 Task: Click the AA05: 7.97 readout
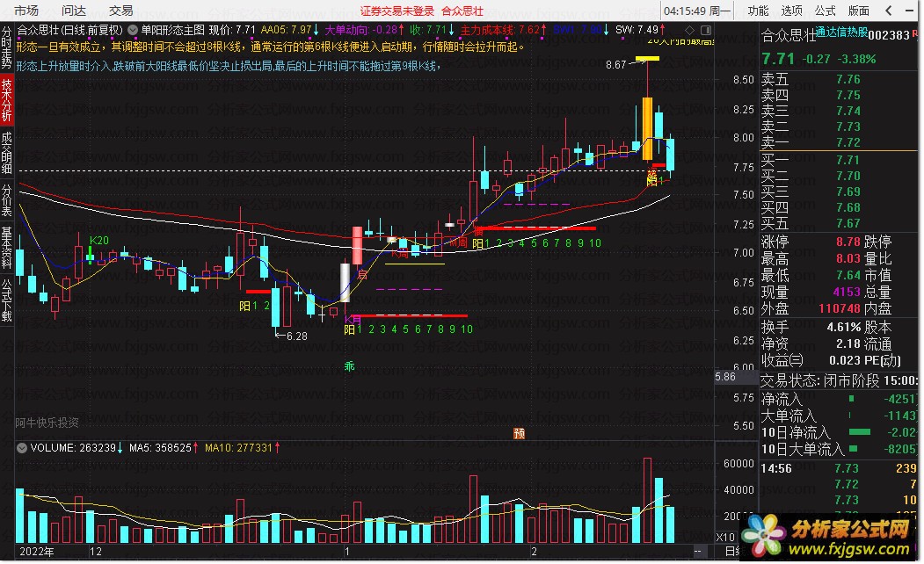(289, 30)
